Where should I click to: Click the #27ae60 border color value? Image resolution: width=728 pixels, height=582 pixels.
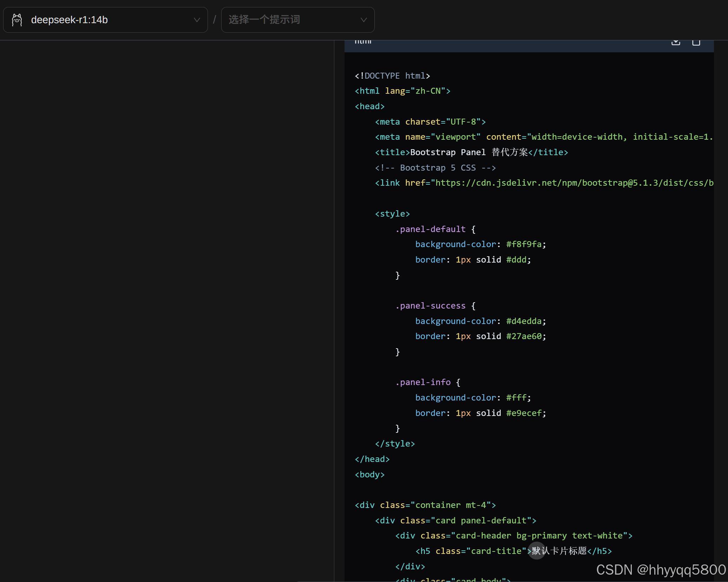click(x=524, y=336)
